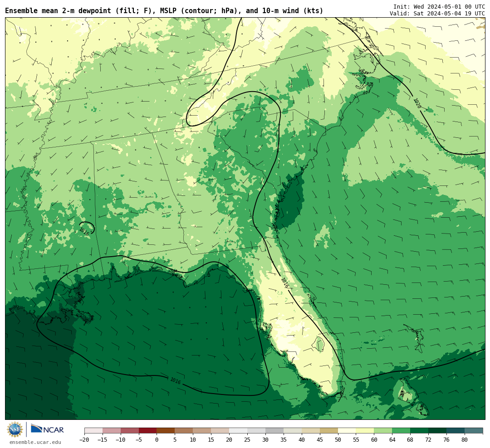
Task: Click the colorbar tick label 72
Action: (x=428, y=439)
